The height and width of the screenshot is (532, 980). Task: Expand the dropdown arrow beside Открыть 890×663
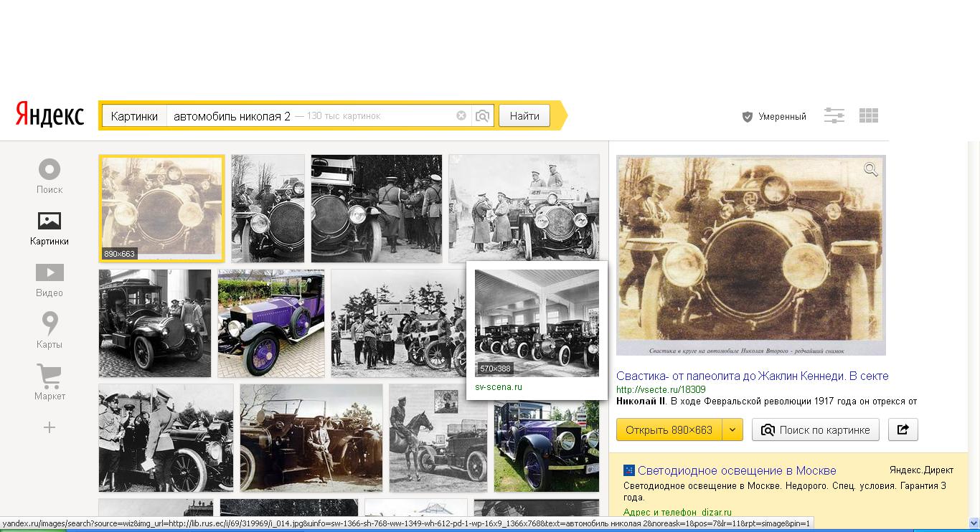tap(732, 429)
